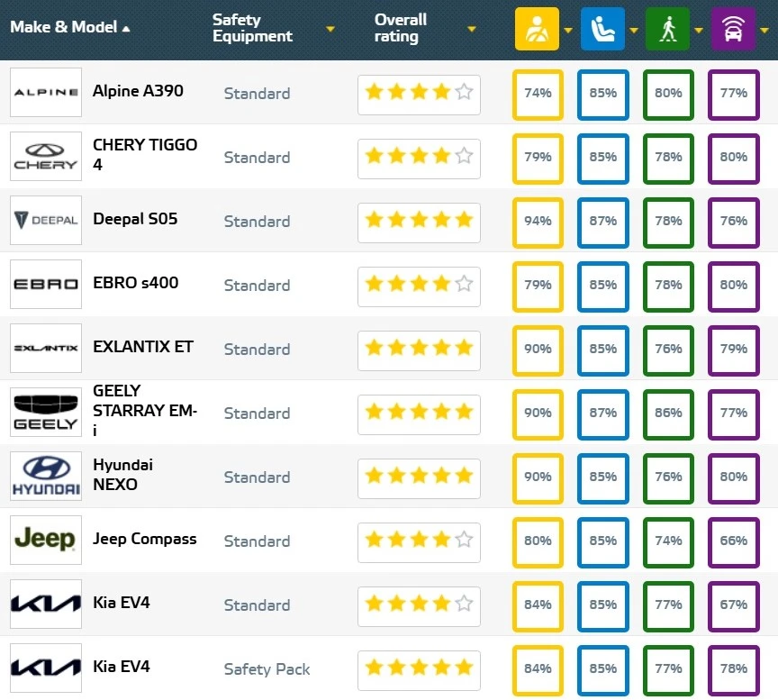Image resolution: width=778 pixels, height=700 pixels.
Task: Click the Chery brand logo thumbnail
Action: coord(46,157)
